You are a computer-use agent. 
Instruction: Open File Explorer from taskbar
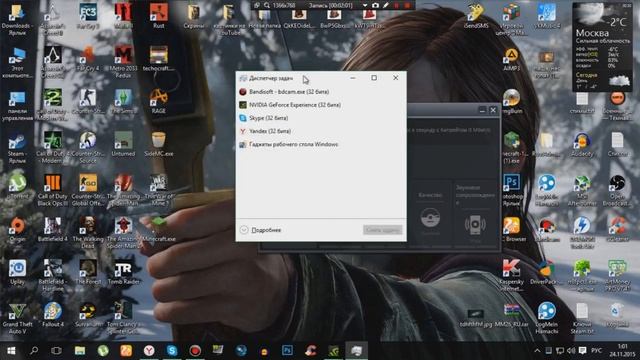click(x=80, y=351)
